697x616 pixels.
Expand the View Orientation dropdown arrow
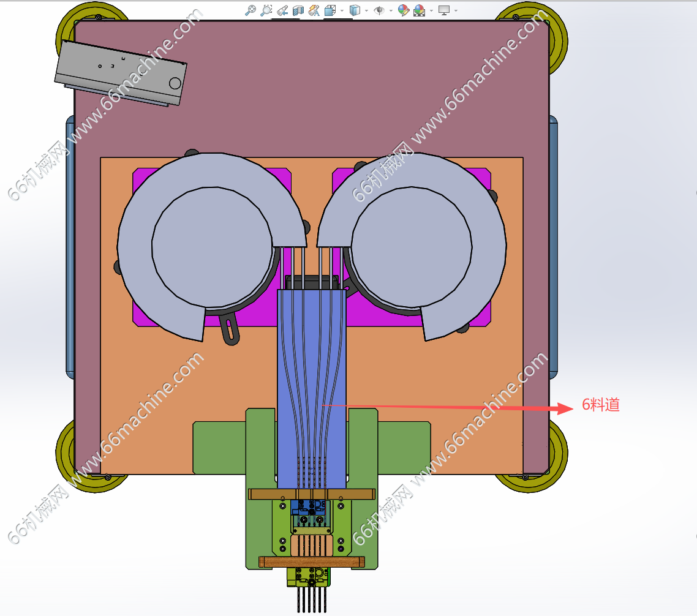pos(341,10)
